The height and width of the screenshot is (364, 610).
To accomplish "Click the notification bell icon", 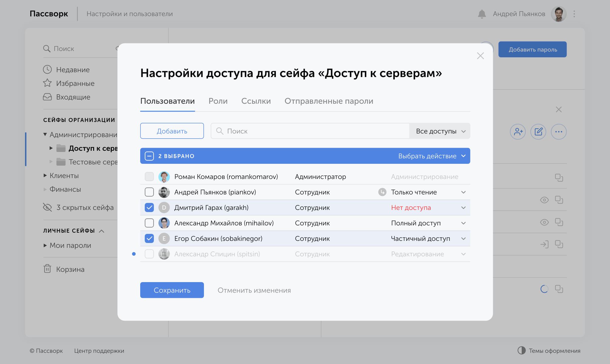I will coord(482,14).
